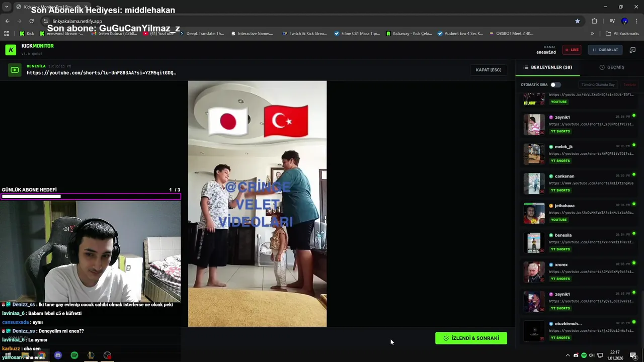Open the Chrome three-dot menu
644x362 pixels.
[636, 21]
